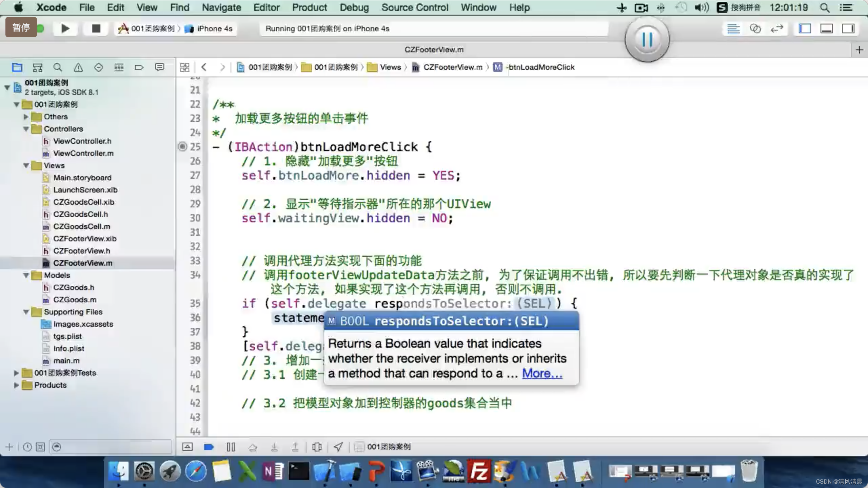
Task: Open the File menu
Action: (87, 7)
